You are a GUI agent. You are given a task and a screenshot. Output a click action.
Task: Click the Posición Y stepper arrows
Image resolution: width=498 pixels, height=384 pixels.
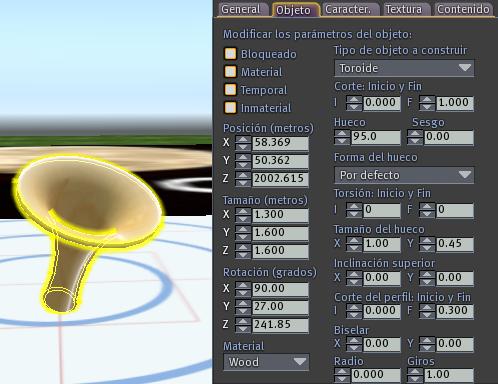[243, 161]
